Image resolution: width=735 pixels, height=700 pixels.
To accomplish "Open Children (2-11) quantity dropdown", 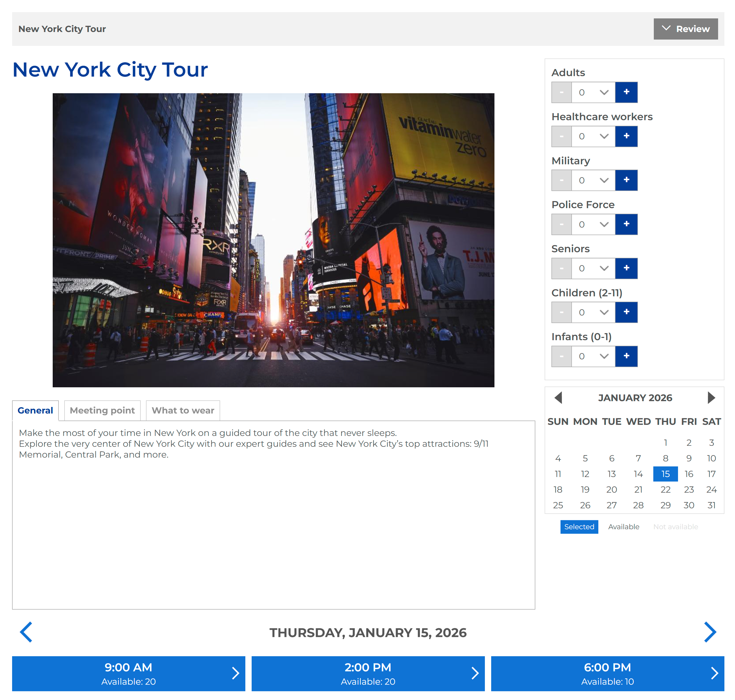I will point(593,312).
